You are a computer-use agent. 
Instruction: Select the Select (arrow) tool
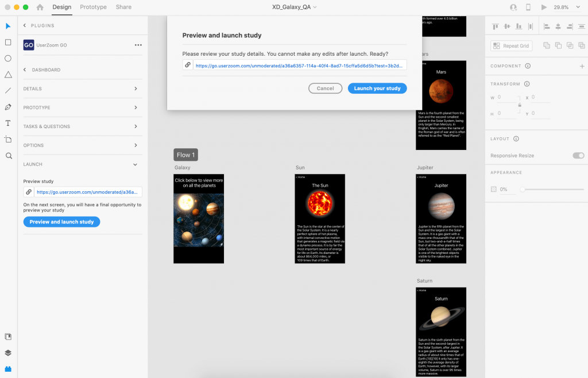point(8,26)
